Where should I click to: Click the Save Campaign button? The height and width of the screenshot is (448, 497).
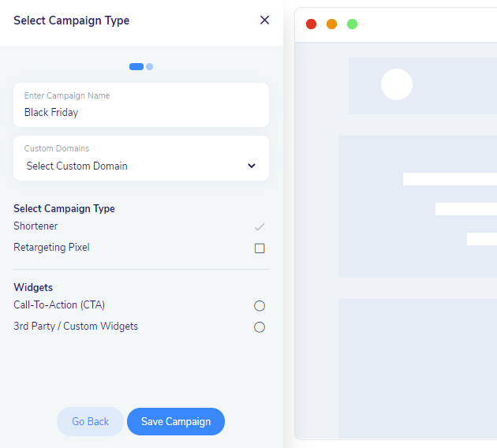176,421
